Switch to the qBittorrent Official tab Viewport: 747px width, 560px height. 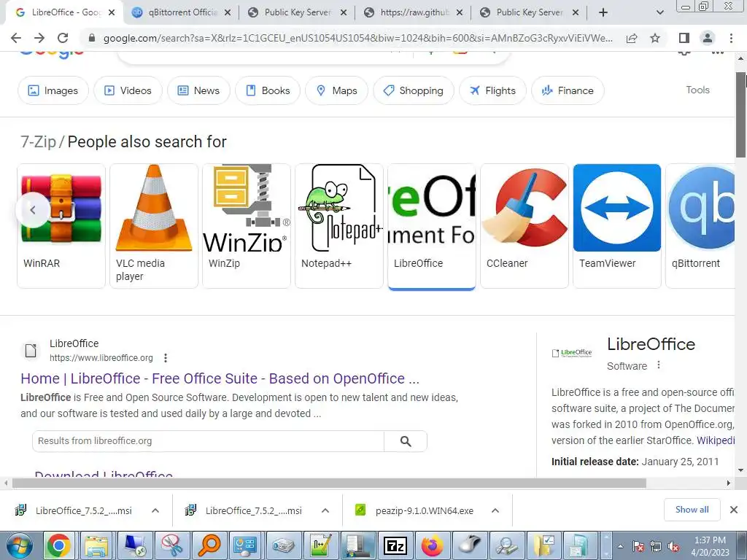pyautogui.click(x=181, y=12)
